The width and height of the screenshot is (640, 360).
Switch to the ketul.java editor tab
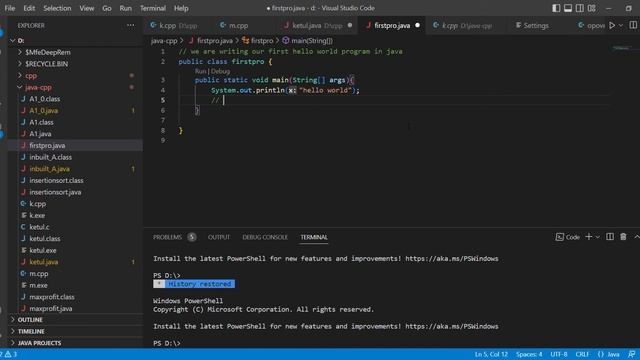[x=317, y=25]
